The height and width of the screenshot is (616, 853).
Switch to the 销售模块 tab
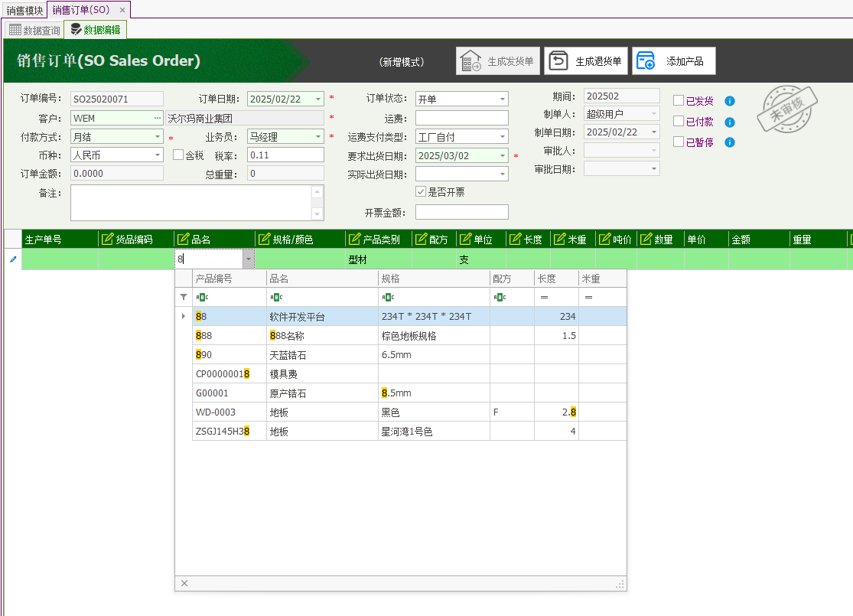(24, 11)
